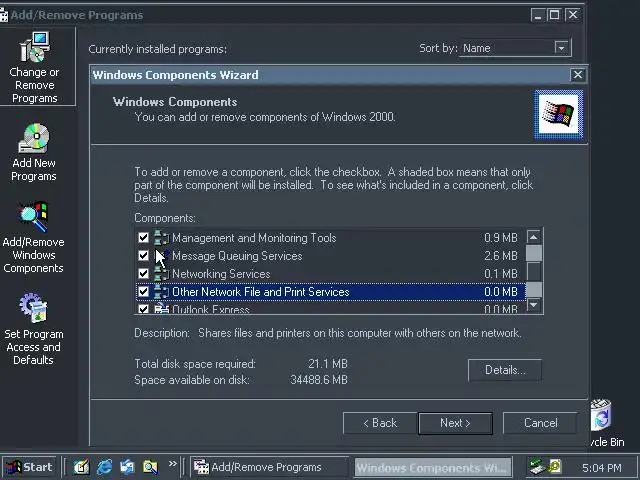Expand the quick launch overflow chevron
640x480 pixels.
pos(173,464)
